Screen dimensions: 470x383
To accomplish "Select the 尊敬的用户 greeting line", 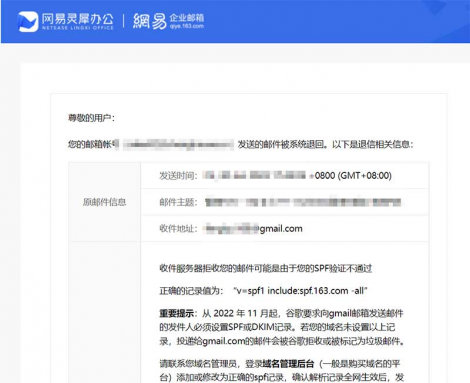I will tap(91, 118).
